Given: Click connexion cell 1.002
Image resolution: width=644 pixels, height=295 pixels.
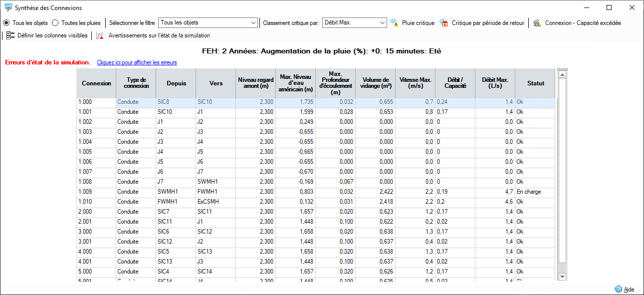Looking at the screenshot, I should tap(96, 122).
